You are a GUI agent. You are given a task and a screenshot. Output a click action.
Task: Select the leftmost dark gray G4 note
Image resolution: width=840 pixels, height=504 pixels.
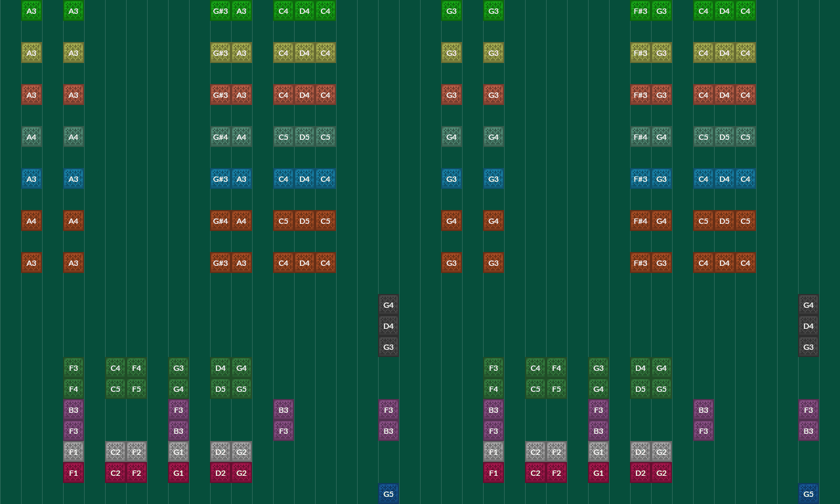[388, 304]
